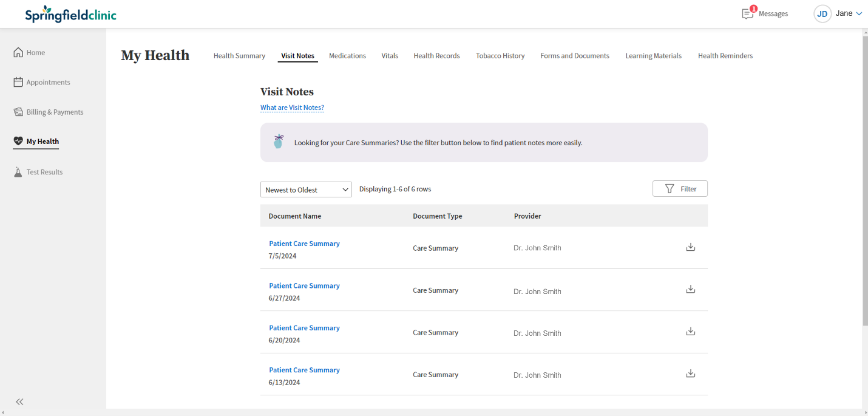This screenshot has height=416, width=868.
Task: Open the Health Records tab
Action: 436,56
